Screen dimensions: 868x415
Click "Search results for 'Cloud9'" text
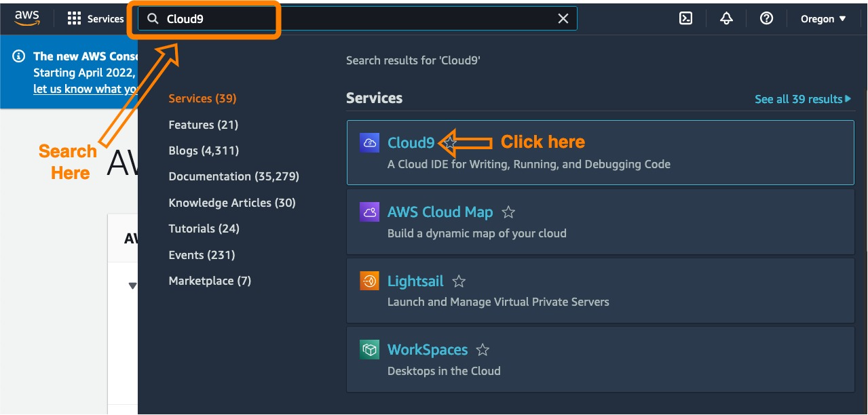[413, 60]
